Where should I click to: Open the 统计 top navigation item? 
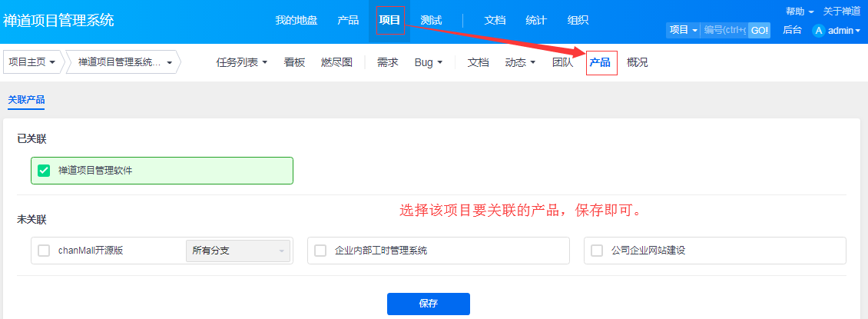pyautogui.click(x=536, y=21)
